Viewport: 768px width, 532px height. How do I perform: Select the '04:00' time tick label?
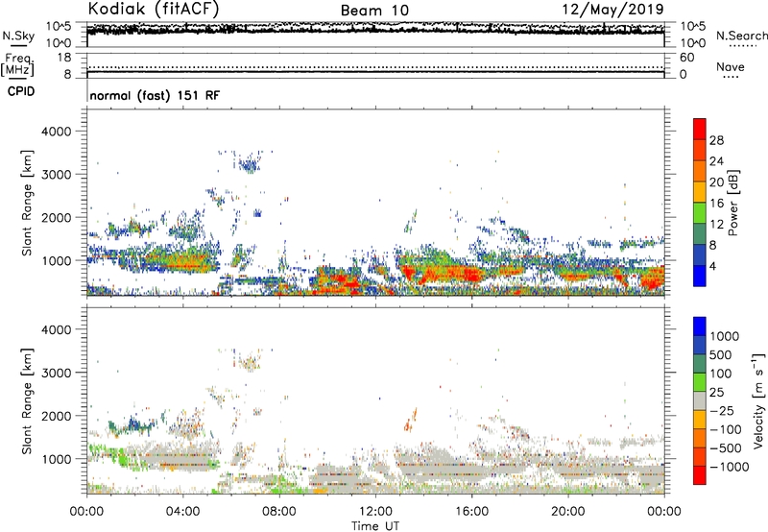point(182,512)
